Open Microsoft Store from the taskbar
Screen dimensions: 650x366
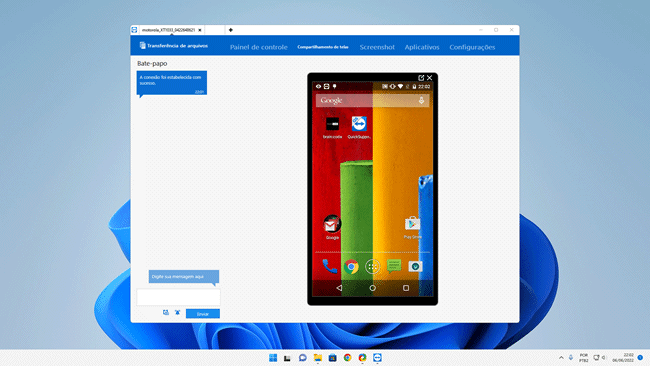(x=332, y=358)
